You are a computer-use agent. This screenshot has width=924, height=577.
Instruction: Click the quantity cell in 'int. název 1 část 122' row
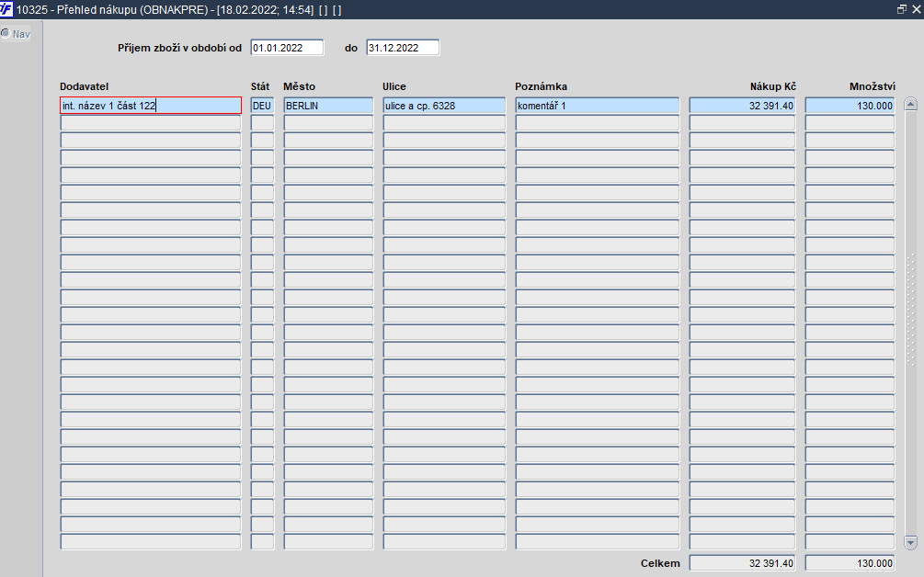click(x=850, y=106)
